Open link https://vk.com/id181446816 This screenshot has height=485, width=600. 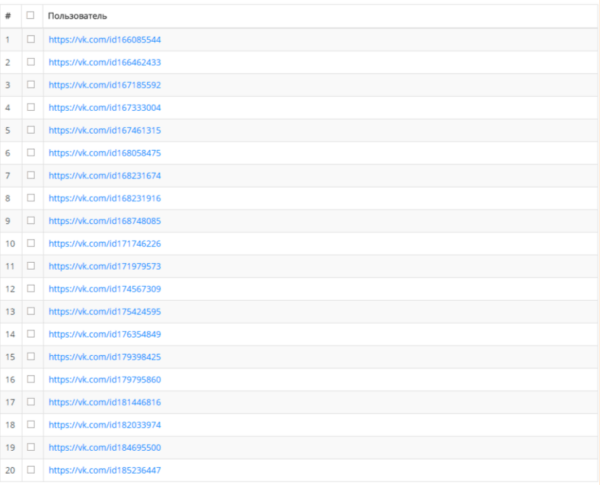104,402
